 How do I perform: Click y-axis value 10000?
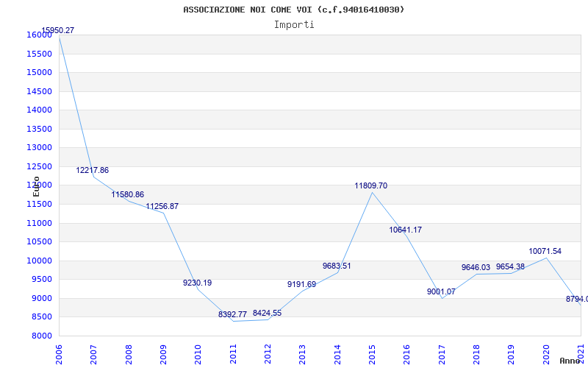pyautogui.click(x=39, y=261)
